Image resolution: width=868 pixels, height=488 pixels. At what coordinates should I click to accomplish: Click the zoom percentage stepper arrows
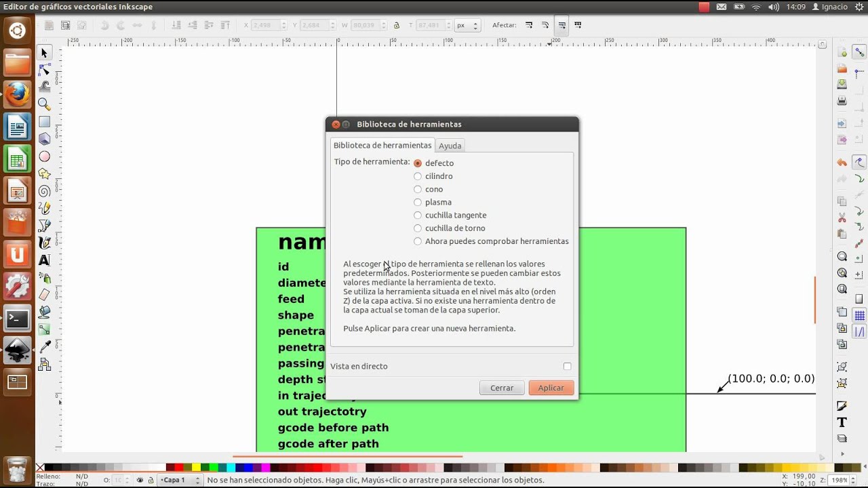coord(853,480)
